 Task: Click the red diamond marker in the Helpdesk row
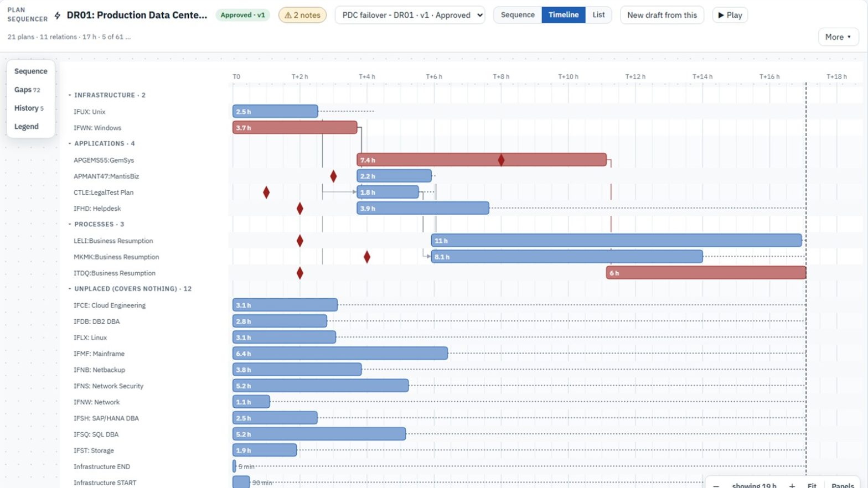click(300, 209)
